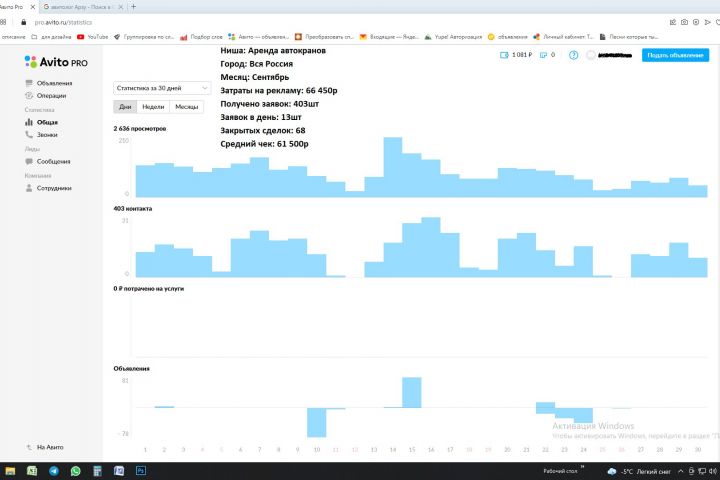Close the Google search browser tab

pos(121,7)
